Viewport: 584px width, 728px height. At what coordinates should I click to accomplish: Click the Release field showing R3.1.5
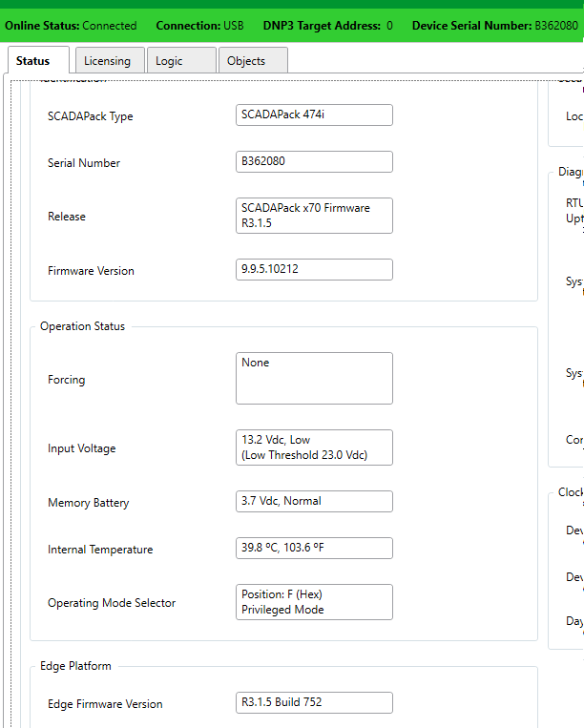314,216
